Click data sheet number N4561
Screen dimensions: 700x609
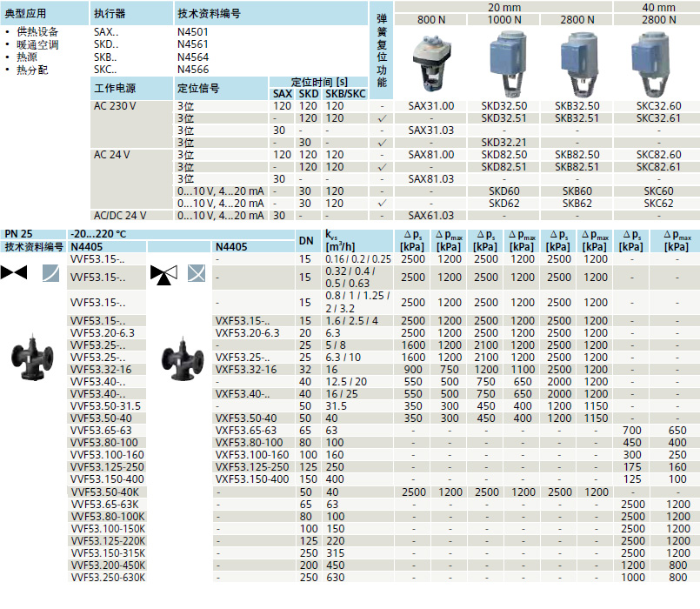coord(193,44)
